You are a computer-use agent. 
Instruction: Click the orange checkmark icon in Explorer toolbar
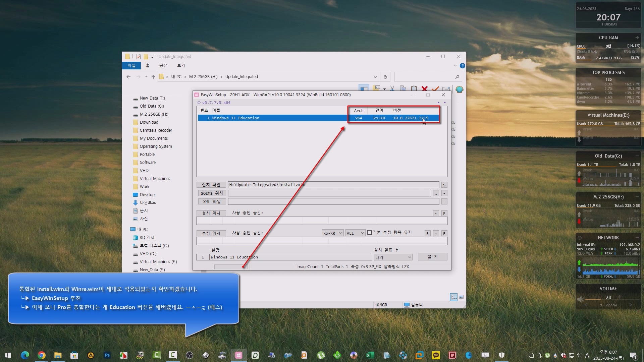tap(435, 88)
